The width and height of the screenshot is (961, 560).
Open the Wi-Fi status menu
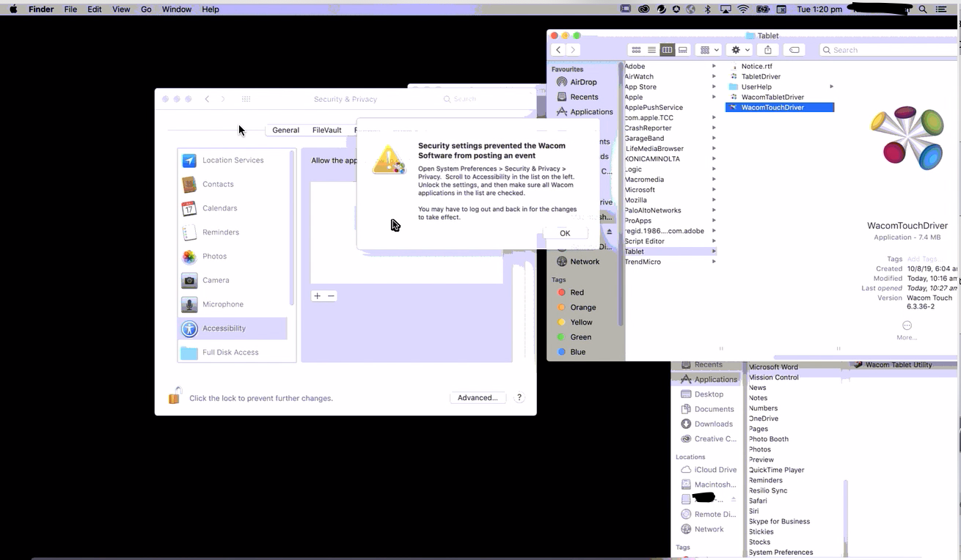[743, 9]
